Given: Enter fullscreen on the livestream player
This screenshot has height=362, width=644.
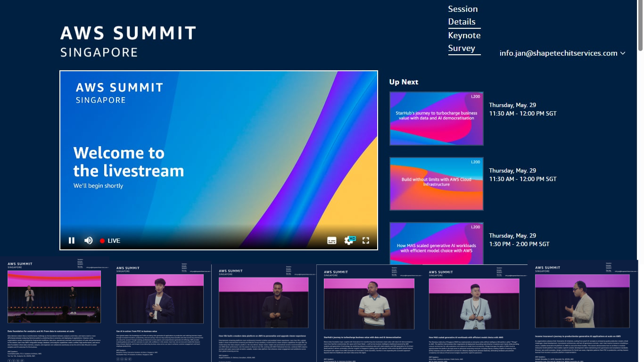Looking at the screenshot, I should point(366,240).
